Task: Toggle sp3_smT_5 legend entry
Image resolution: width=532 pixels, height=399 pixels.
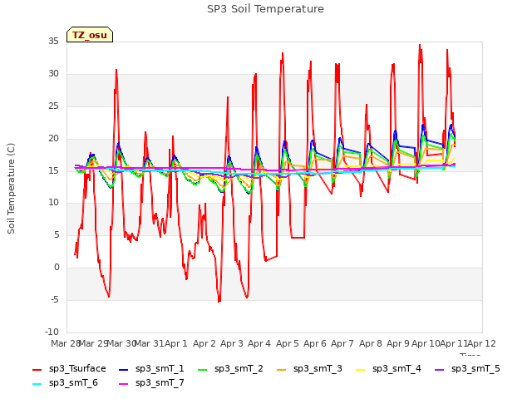Action: (x=467, y=369)
